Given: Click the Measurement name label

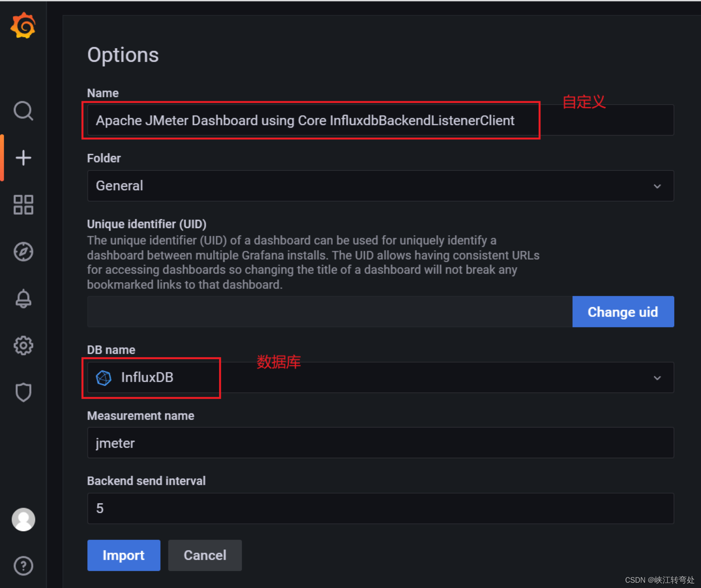Looking at the screenshot, I should (x=141, y=415).
